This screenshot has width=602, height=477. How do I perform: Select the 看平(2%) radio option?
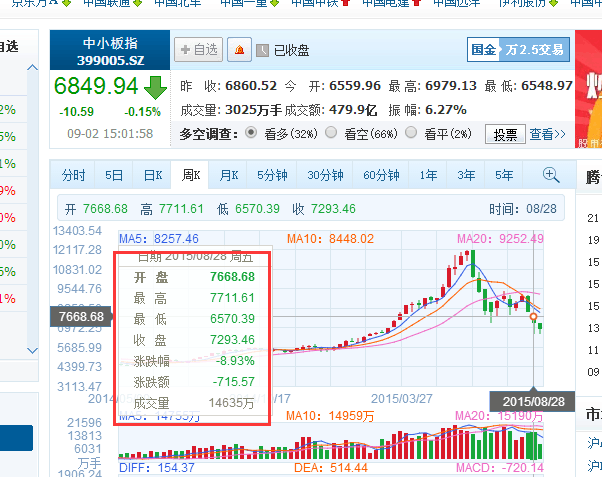click(411, 132)
